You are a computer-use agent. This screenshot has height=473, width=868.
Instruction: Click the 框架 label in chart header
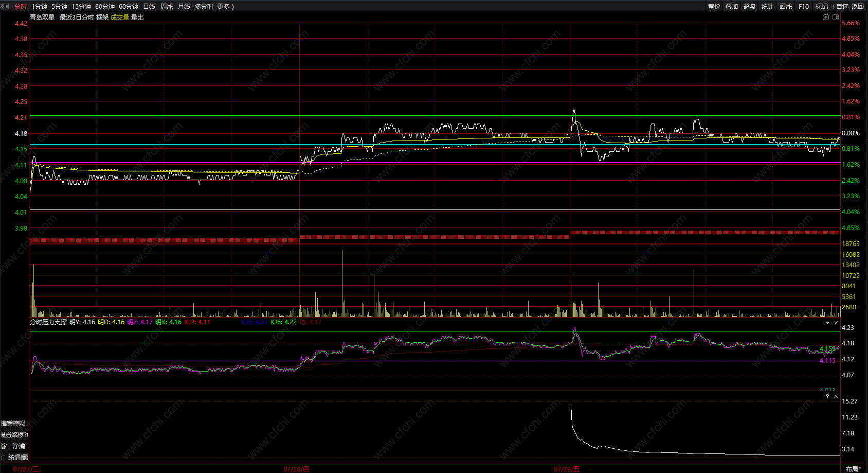tap(102, 17)
